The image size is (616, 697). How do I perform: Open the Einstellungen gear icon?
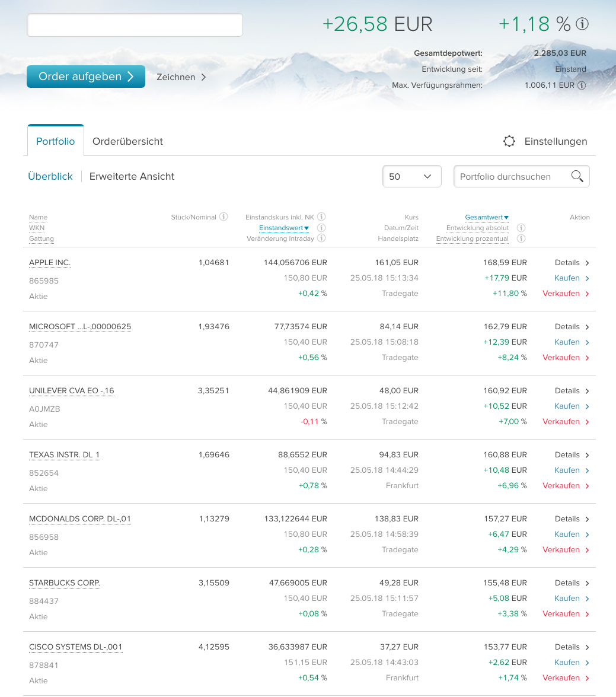[509, 141]
